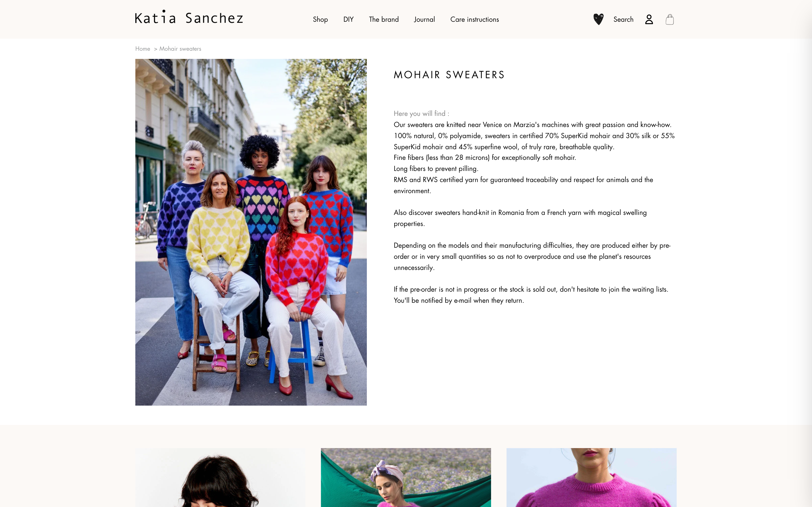Open the heart wishlist icon
This screenshot has width=812, height=507.
pyautogui.click(x=598, y=19)
